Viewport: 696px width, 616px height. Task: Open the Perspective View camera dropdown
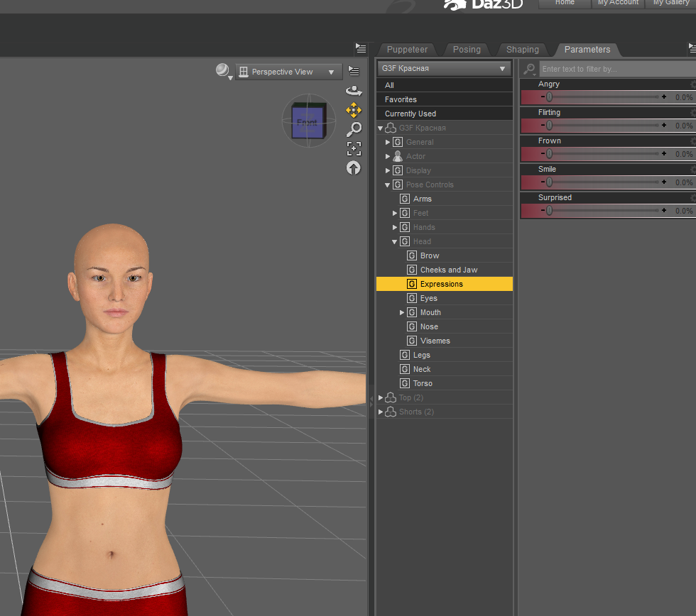coord(289,72)
